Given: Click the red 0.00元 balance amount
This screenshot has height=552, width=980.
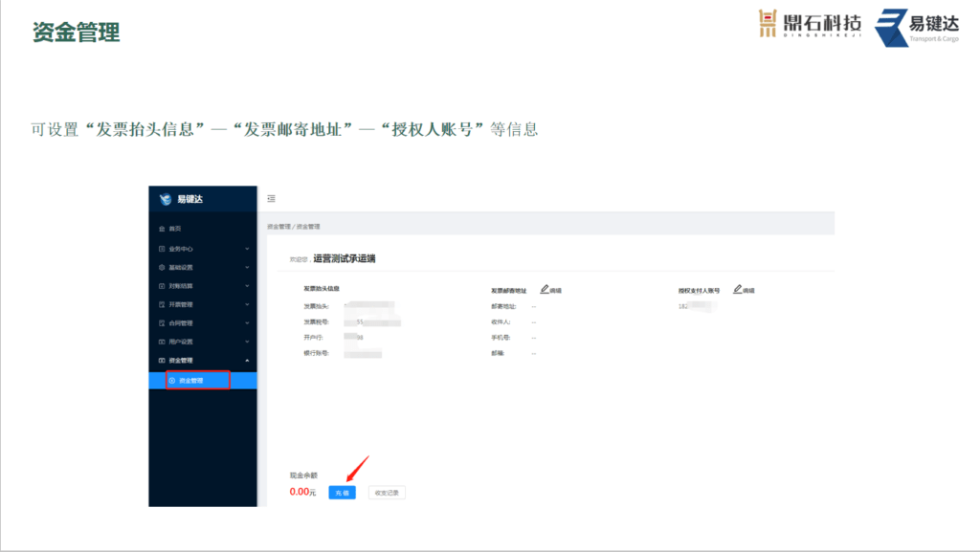Looking at the screenshot, I should pyautogui.click(x=302, y=492).
